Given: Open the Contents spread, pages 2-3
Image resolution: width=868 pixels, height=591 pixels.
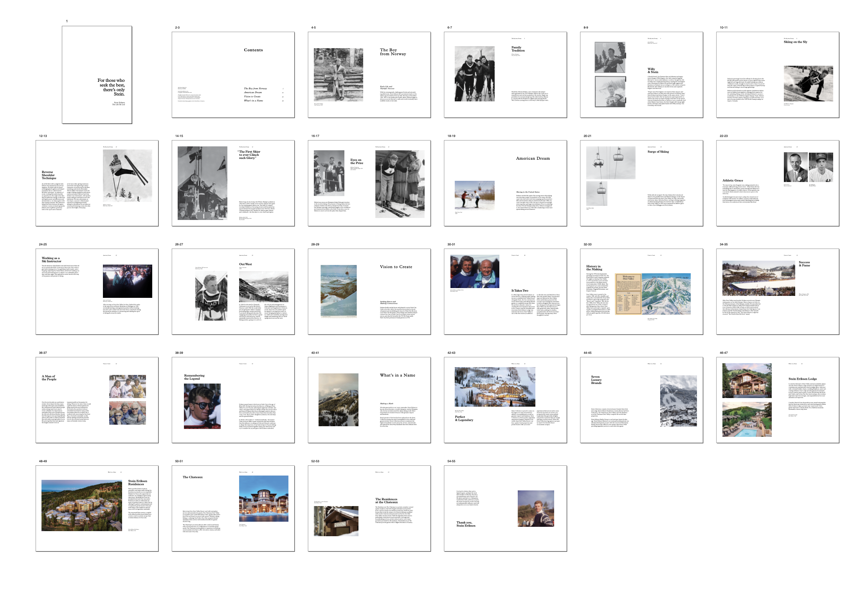Looking at the screenshot, I should pyautogui.click(x=233, y=75).
